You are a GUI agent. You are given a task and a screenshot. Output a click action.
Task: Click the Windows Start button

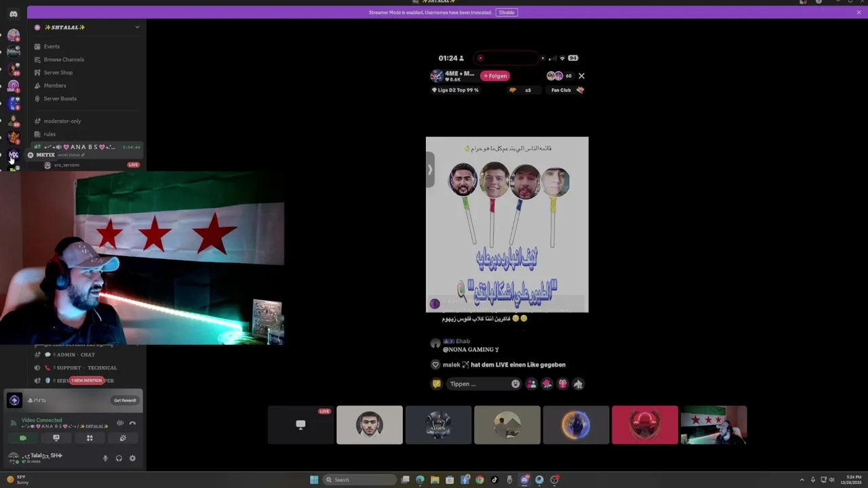click(x=313, y=480)
